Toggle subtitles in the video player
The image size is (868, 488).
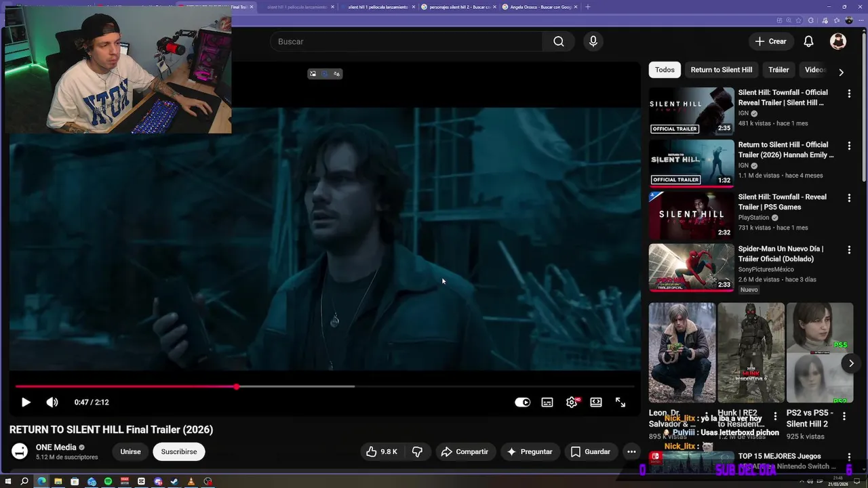[x=547, y=402]
